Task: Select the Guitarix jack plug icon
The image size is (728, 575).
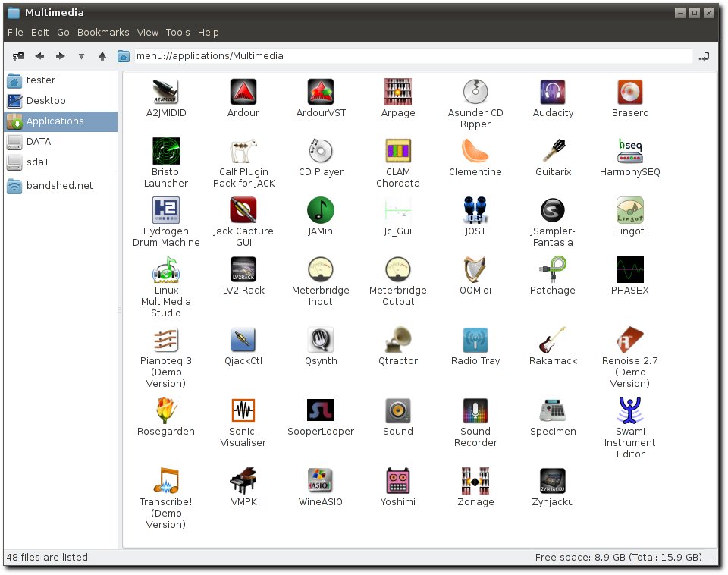Action: [x=553, y=151]
